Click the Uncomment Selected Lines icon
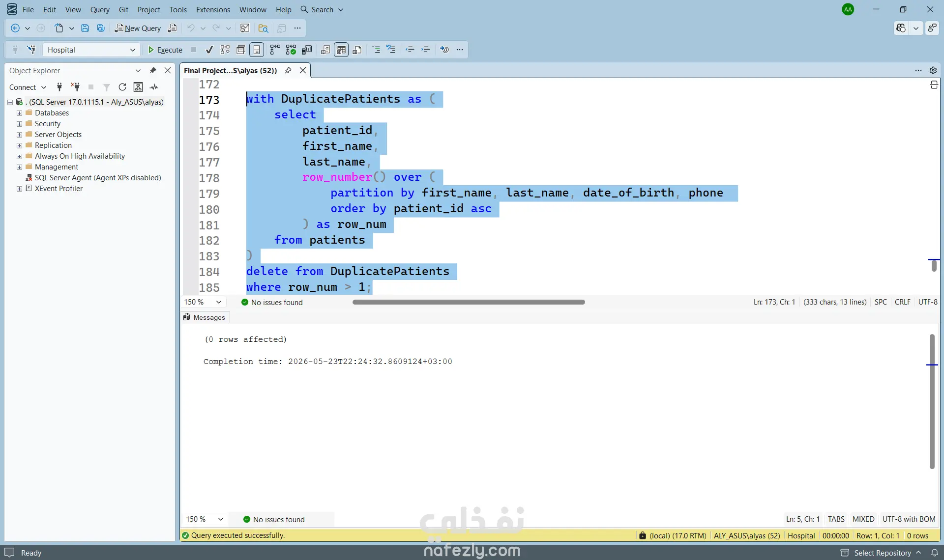The width and height of the screenshot is (944, 560). (x=391, y=50)
